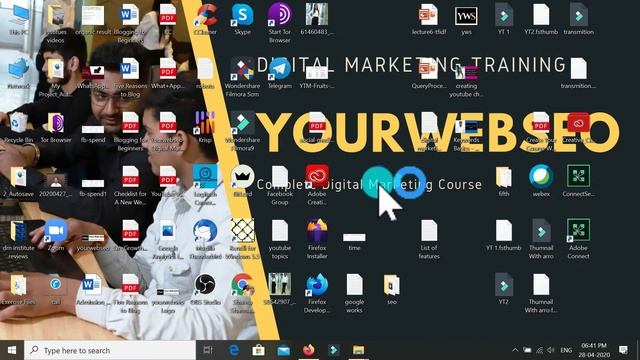
Task: Open the Exercise Files folder
Action: (x=18, y=289)
